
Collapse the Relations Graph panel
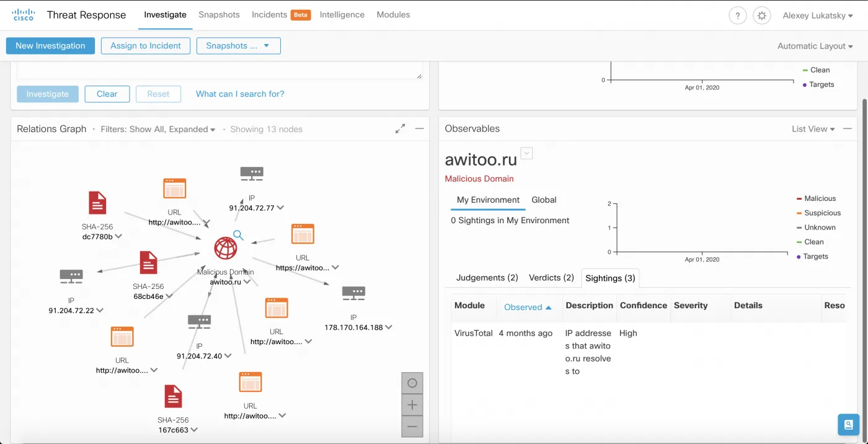[x=420, y=128]
